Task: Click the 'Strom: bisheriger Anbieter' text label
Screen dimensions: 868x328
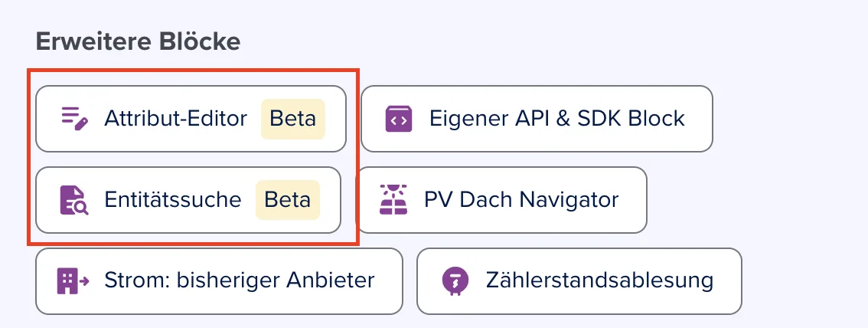Action: tap(239, 281)
